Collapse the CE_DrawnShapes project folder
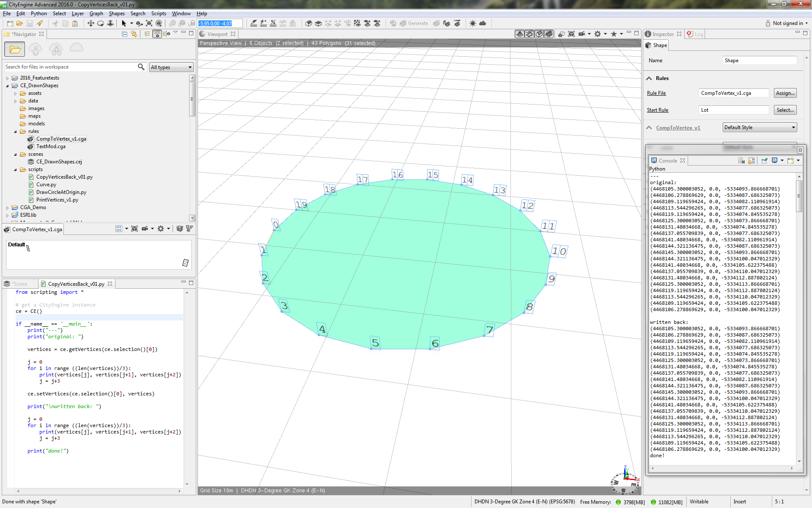This screenshot has width=812, height=508. pyautogui.click(x=7, y=86)
